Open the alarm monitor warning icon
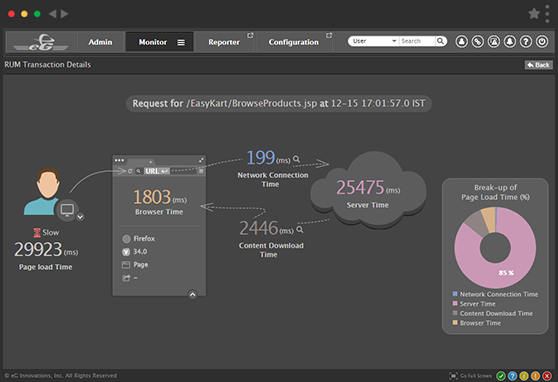This screenshot has height=382, width=558. coord(494,42)
